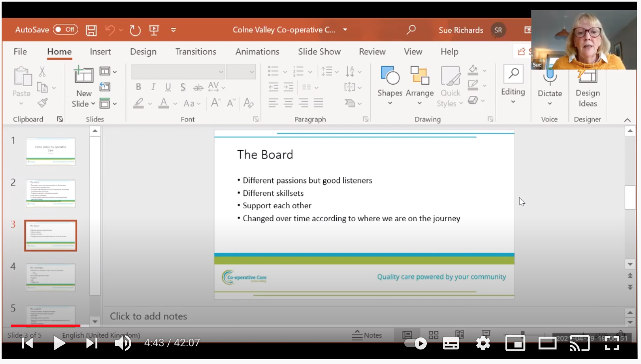
Task: Open the Change Case Aa dropdown
Action: tap(192, 103)
